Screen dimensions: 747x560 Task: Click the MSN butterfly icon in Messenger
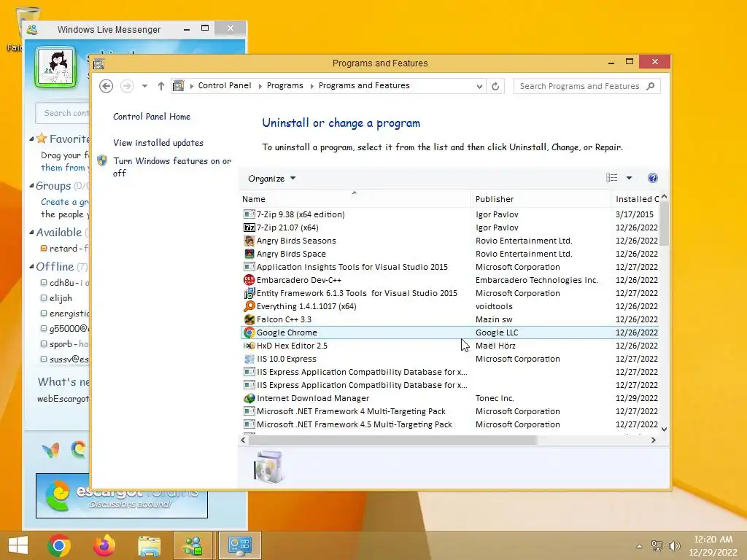pyautogui.click(x=51, y=450)
